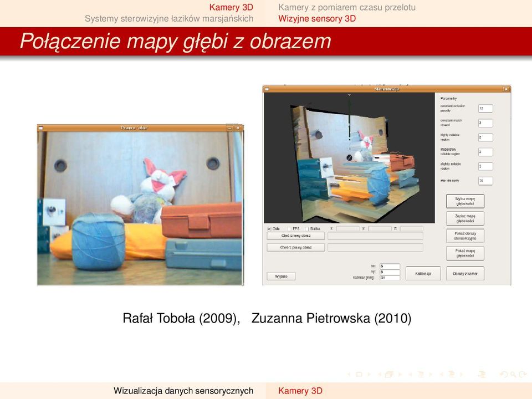Minimize the Prawe oko window
This screenshot has width=532, height=399.
(229, 128)
